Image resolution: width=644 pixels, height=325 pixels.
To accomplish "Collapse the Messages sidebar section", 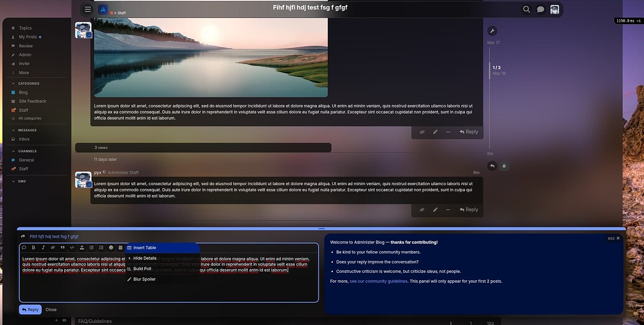I will pyautogui.click(x=13, y=130).
